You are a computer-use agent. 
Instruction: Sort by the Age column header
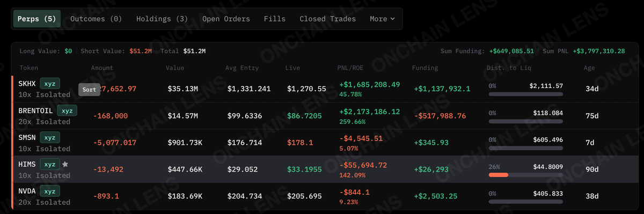(589, 68)
